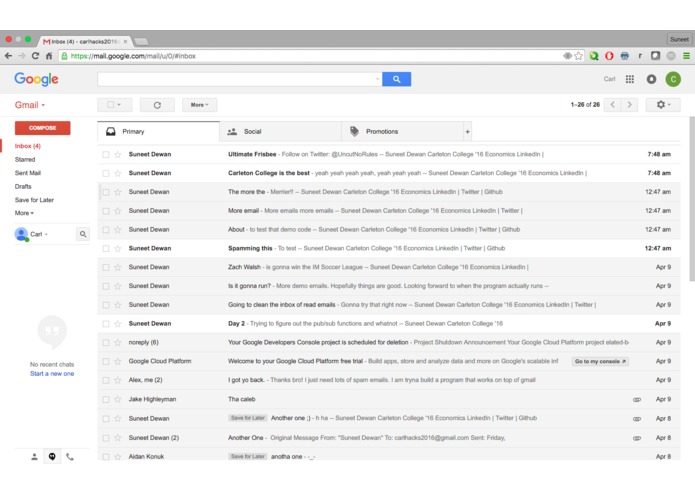Bookmark page with star in address bar
Screen dimensions: 695x494
click(x=578, y=56)
